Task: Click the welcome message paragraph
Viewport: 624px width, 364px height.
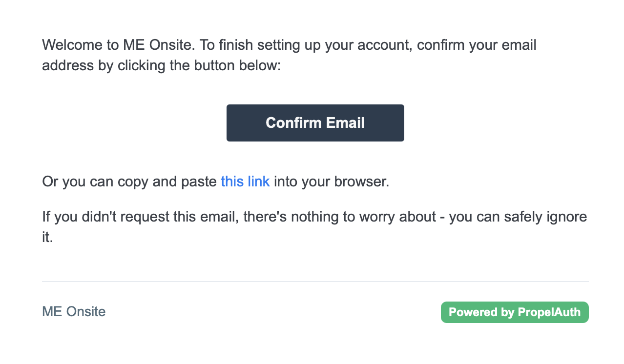Action: 289,55
